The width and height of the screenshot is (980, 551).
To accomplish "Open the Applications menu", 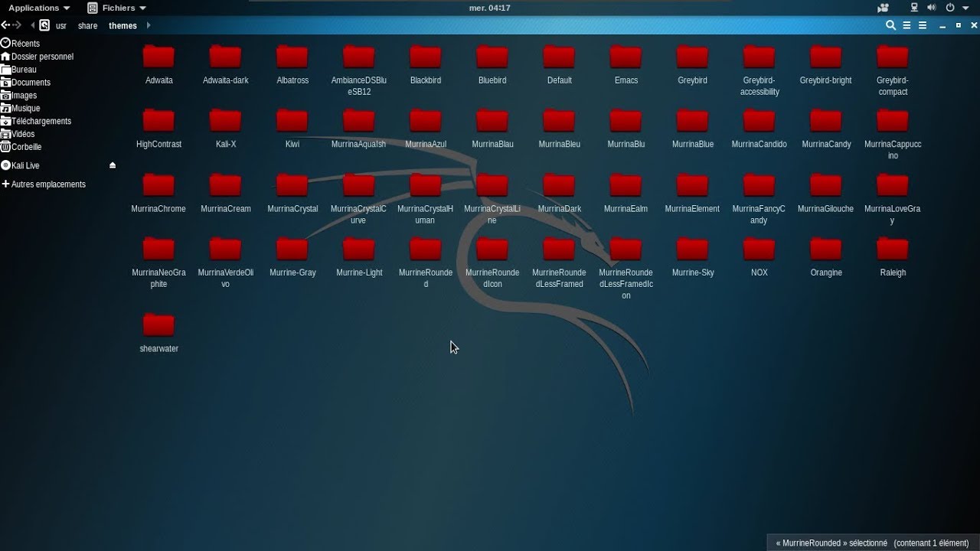I will pos(34,7).
